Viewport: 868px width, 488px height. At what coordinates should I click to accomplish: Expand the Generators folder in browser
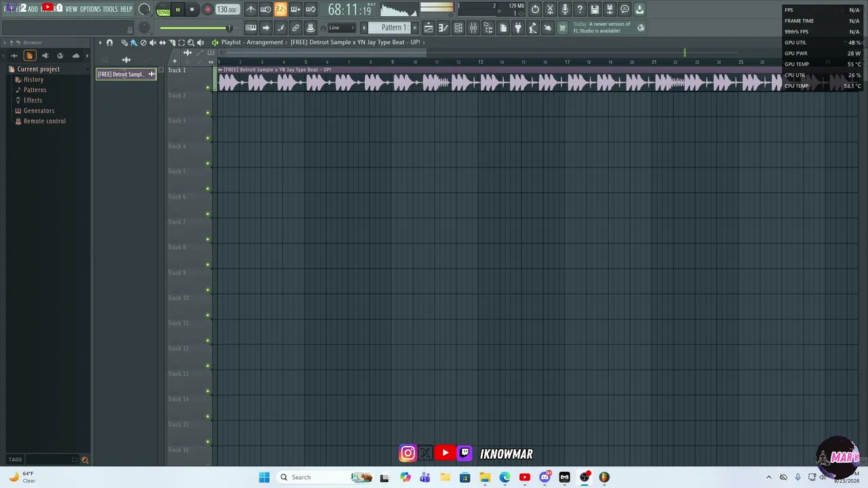39,110
